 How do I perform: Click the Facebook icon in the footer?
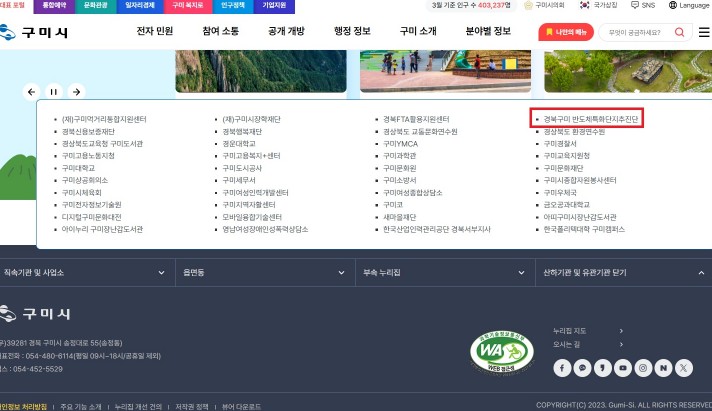click(561, 368)
